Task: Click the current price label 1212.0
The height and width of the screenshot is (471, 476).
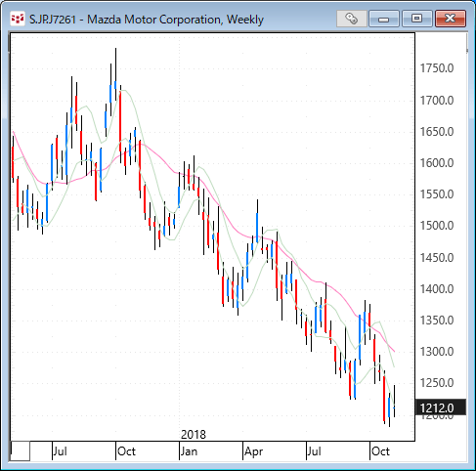Action: coord(441,407)
